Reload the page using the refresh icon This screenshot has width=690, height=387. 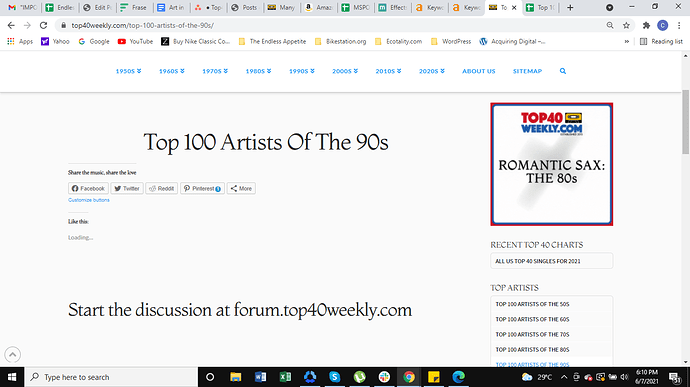(43, 26)
